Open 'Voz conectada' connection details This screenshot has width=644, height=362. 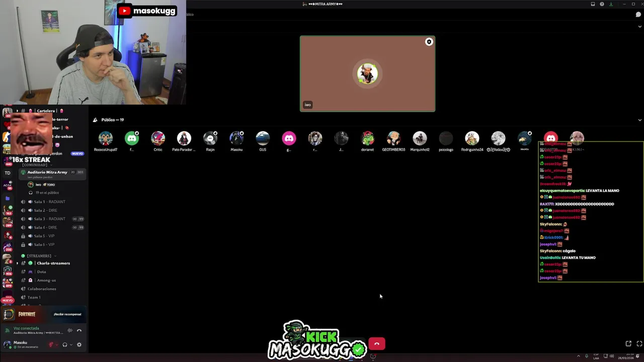[x=26, y=328]
